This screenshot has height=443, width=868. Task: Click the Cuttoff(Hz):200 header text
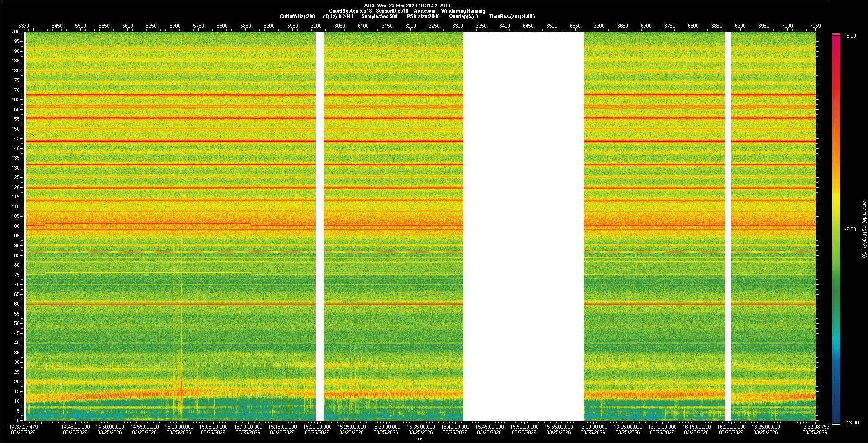coord(297,16)
